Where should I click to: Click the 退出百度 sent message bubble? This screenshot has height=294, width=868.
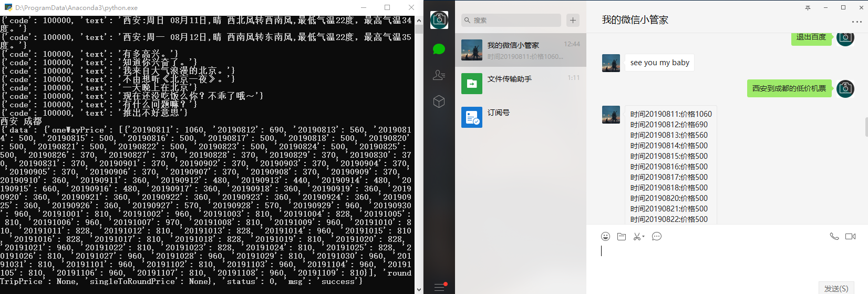811,38
